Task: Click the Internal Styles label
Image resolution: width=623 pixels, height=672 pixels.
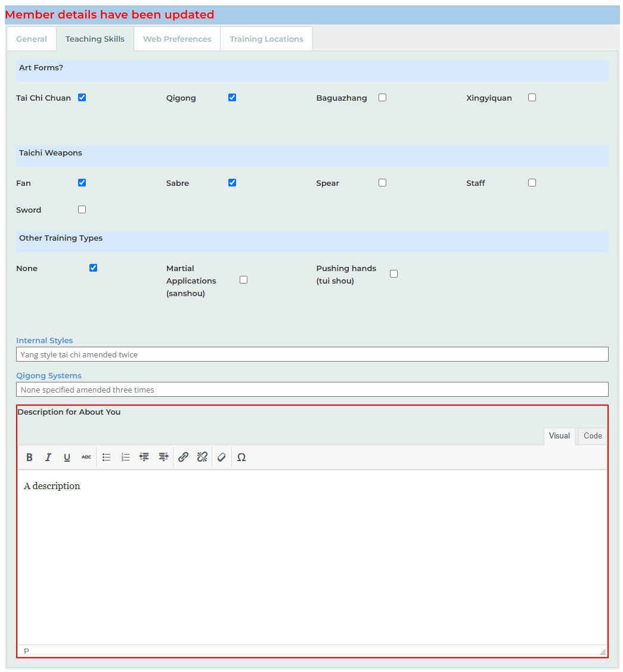Action: click(45, 341)
